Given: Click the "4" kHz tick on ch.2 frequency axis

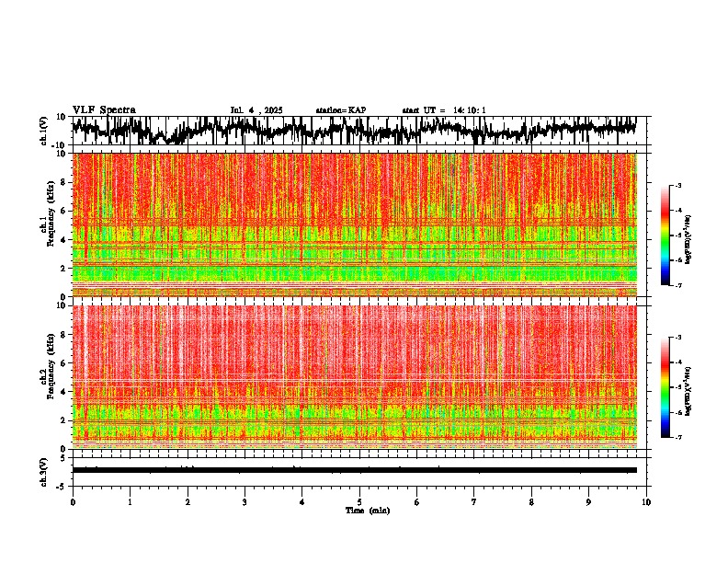Looking at the screenshot, I should (x=64, y=392).
